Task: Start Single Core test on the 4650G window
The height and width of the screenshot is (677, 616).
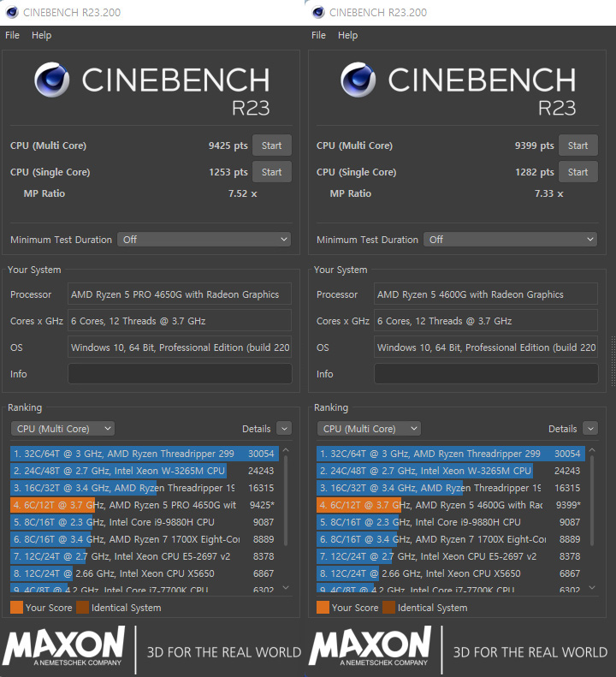Action: pyautogui.click(x=271, y=172)
